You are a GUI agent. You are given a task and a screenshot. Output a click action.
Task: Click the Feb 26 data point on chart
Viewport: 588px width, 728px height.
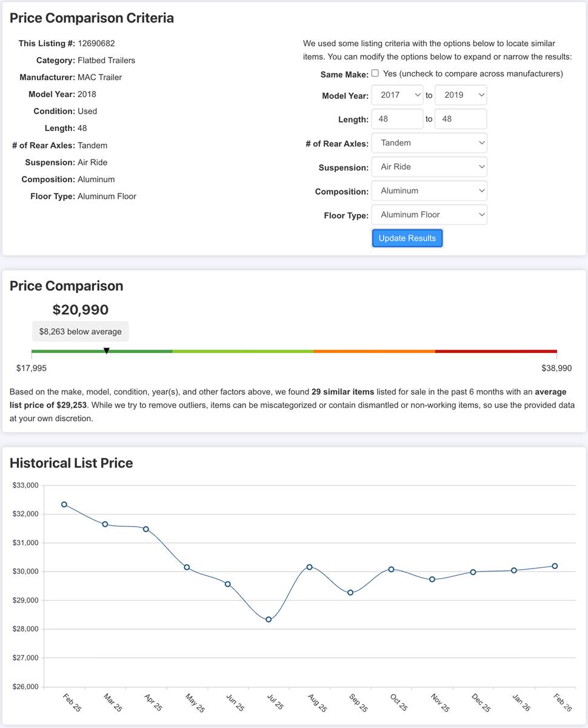tap(555, 566)
